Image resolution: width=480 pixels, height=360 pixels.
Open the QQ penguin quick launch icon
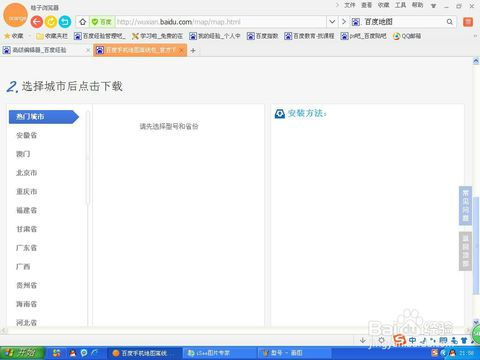pos(73,353)
